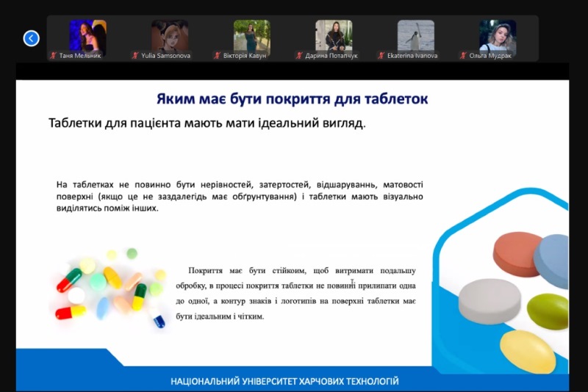Click the blue previous-participants arrow button
Viewport: 588px width, 392px height.
[x=31, y=38]
